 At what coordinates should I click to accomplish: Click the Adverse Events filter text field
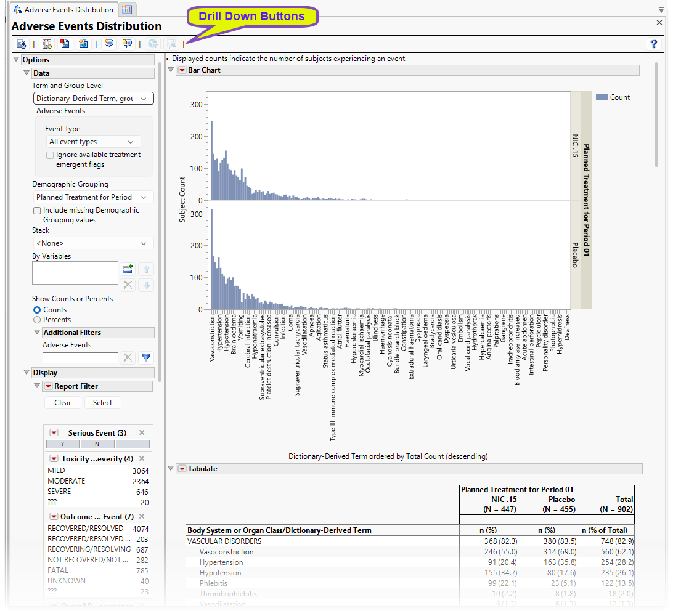point(80,358)
